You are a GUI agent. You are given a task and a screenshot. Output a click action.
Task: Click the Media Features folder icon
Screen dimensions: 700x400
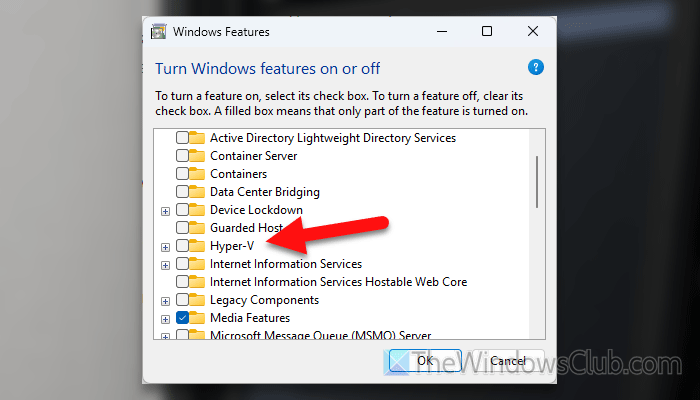[198, 318]
